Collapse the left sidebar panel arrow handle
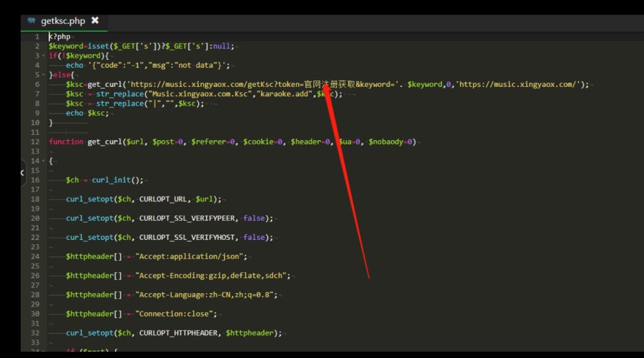Image resolution: width=644 pixels, height=358 pixels. [x=23, y=172]
